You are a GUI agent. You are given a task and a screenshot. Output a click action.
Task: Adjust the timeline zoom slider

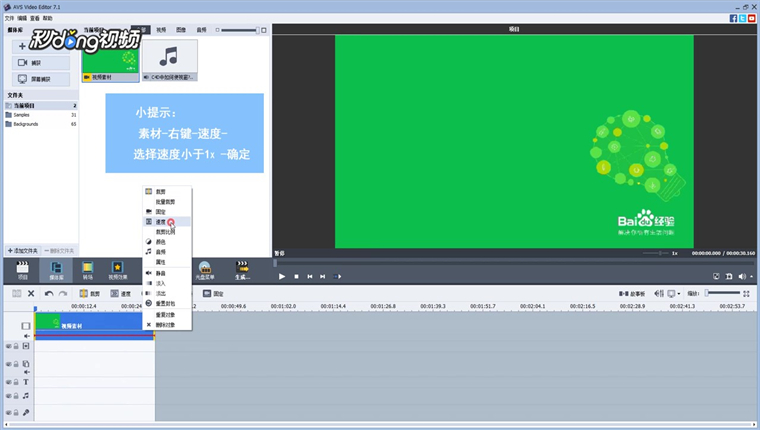point(723,293)
